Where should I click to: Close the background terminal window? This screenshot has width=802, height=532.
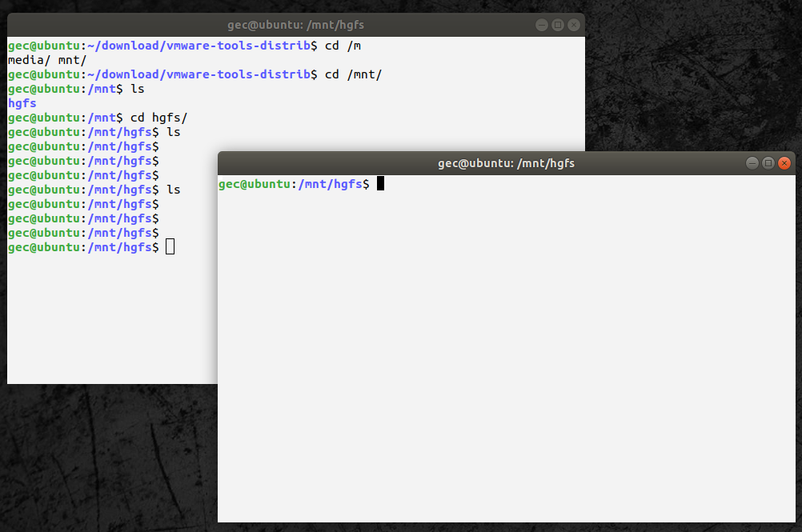573,25
